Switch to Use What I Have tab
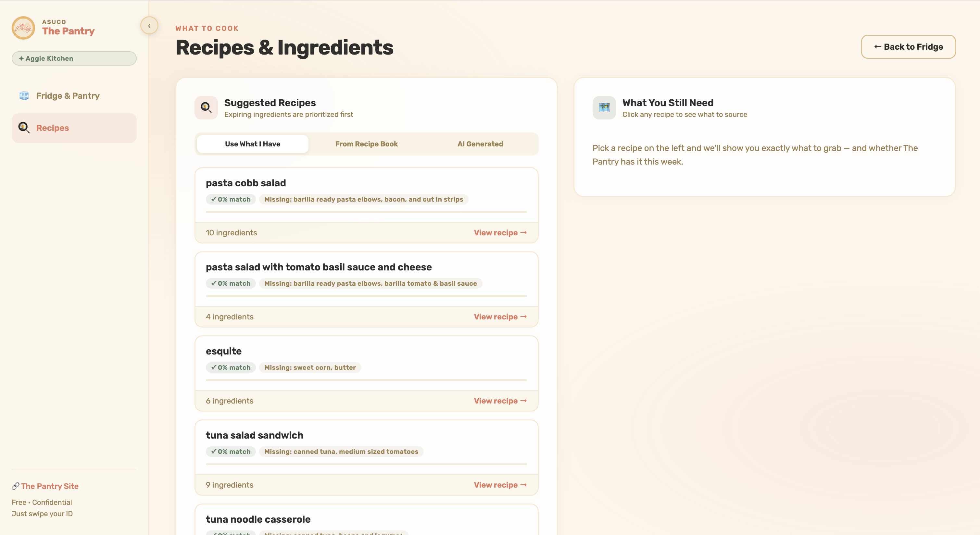Viewport: 980px width, 535px height. tap(253, 144)
